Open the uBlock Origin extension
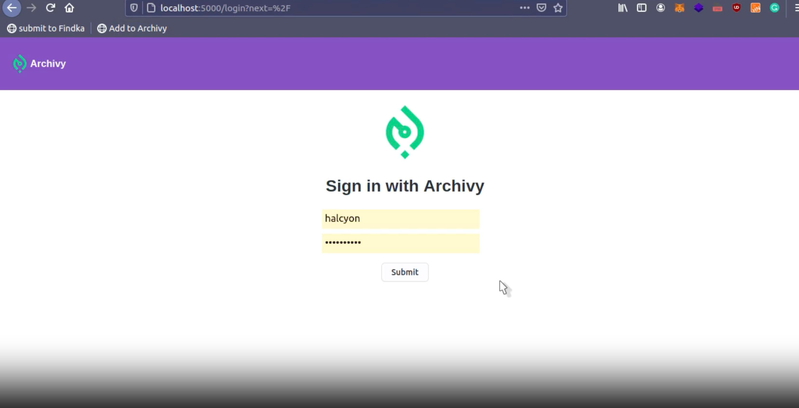799x408 pixels. (737, 8)
